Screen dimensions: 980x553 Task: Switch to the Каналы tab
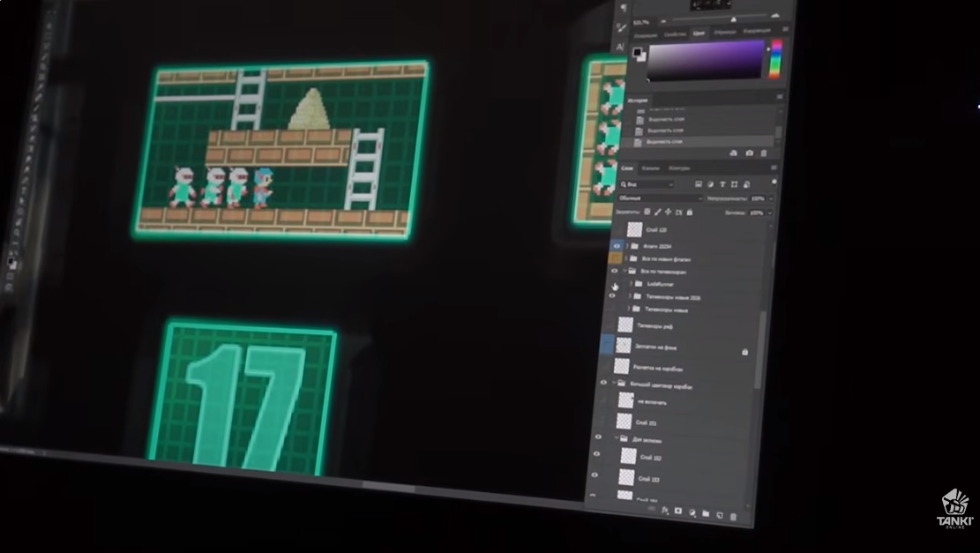(x=651, y=168)
